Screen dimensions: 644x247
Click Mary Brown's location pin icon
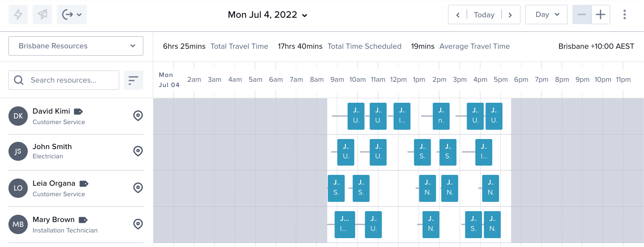coord(138,224)
